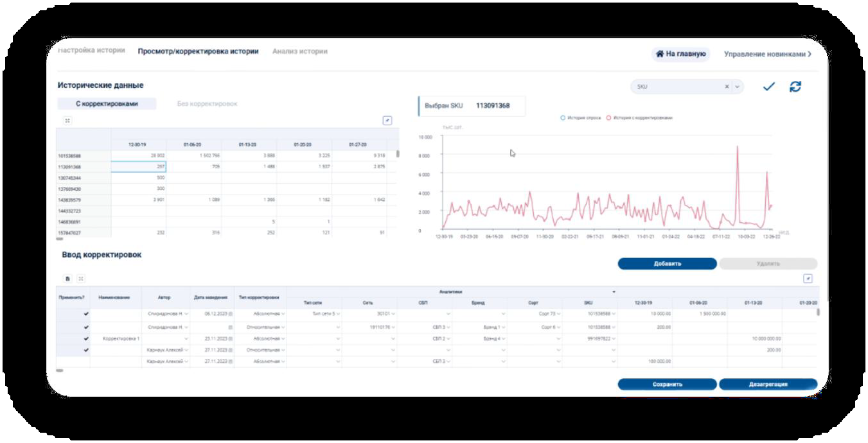Click the pin icon above historical data table

tap(387, 120)
